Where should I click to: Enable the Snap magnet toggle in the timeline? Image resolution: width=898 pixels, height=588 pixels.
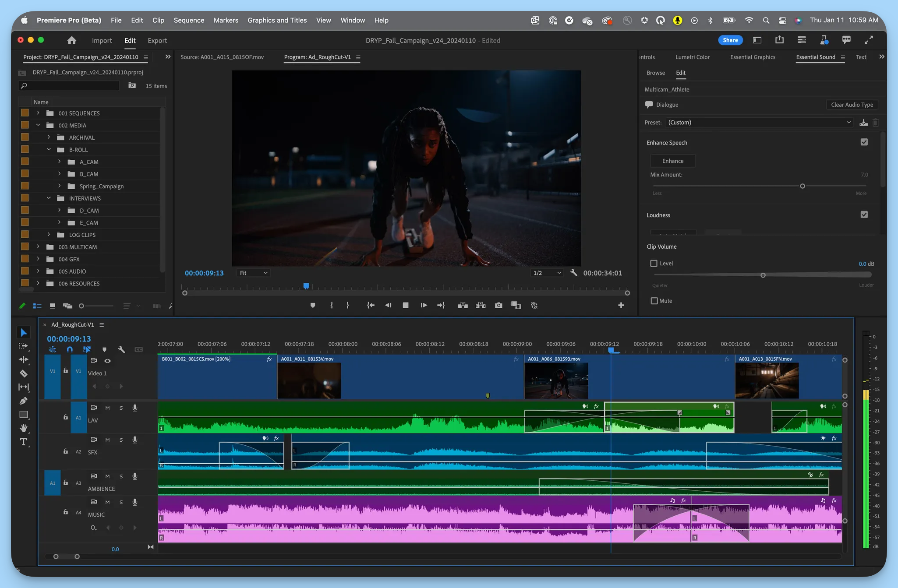pyautogui.click(x=70, y=349)
